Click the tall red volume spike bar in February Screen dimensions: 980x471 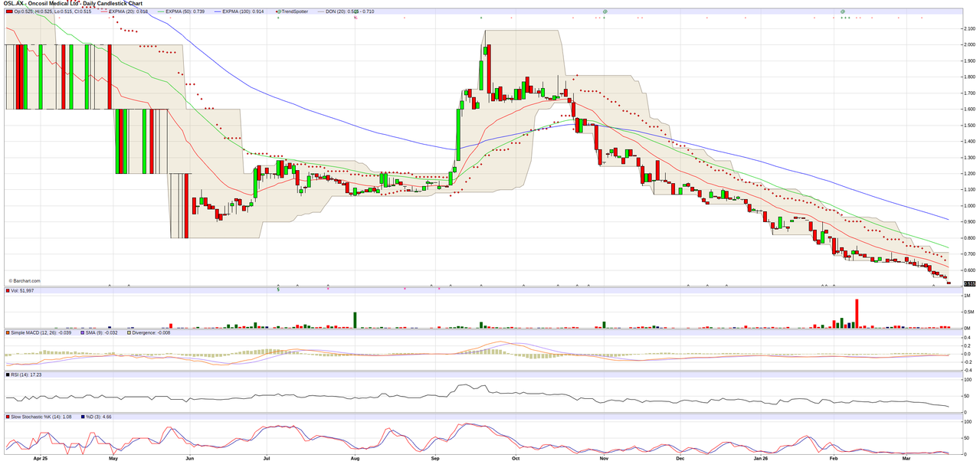click(857, 314)
